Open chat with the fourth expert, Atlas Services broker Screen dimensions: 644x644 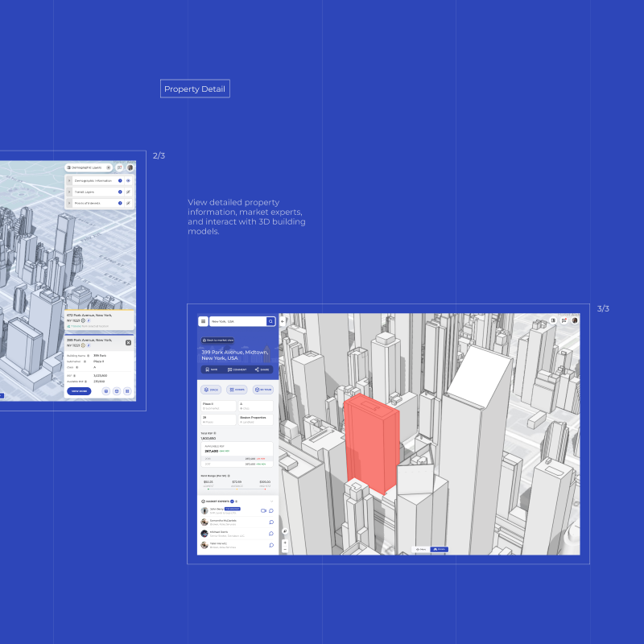(271, 545)
